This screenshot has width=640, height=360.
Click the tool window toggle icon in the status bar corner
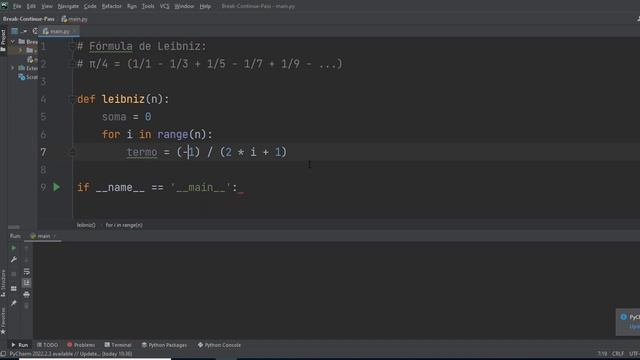click(3, 354)
